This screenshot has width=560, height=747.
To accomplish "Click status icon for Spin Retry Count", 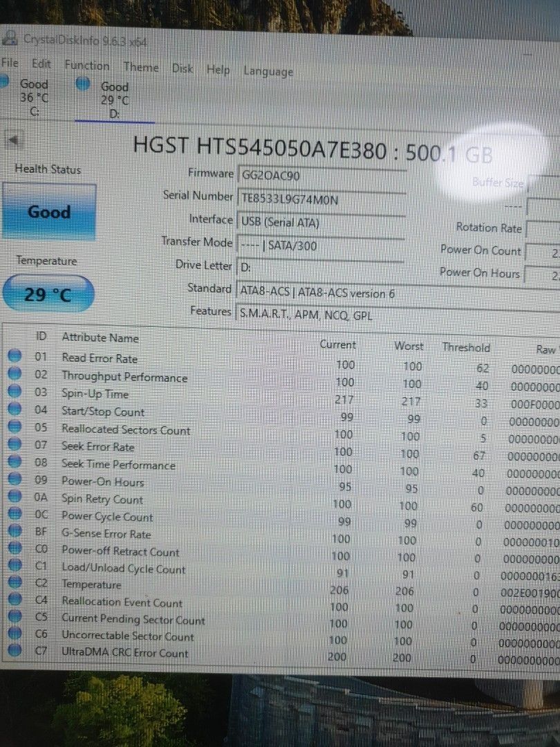I will point(15,497).
